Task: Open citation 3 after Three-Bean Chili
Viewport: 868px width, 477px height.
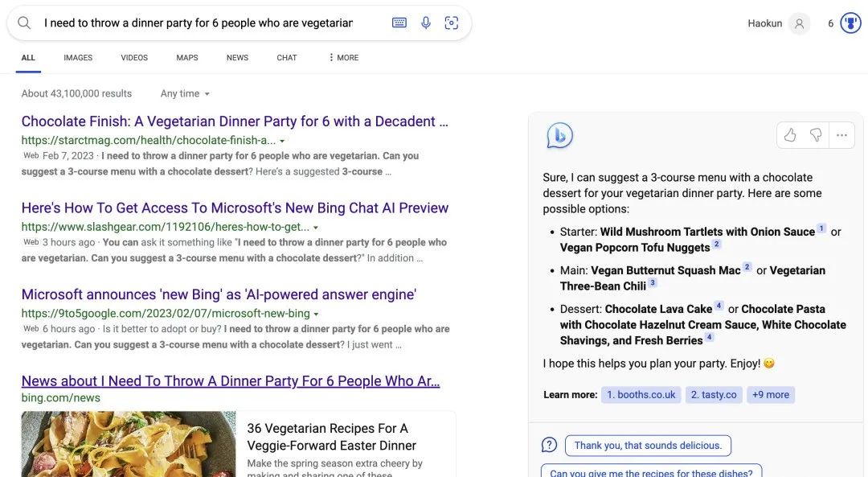Action: pyautogui.click(x=653, y=282)
